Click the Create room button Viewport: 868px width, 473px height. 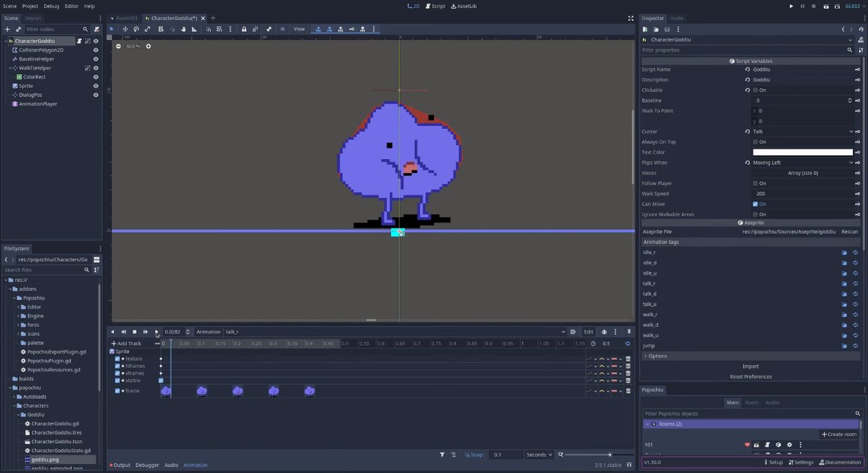tap(840, 434)
